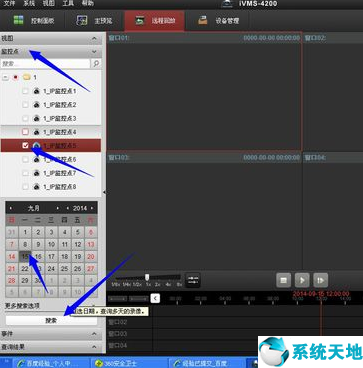Click the 搜索 search button
The width and height of the screenshot is (363, 368).
tap(51, 320)
